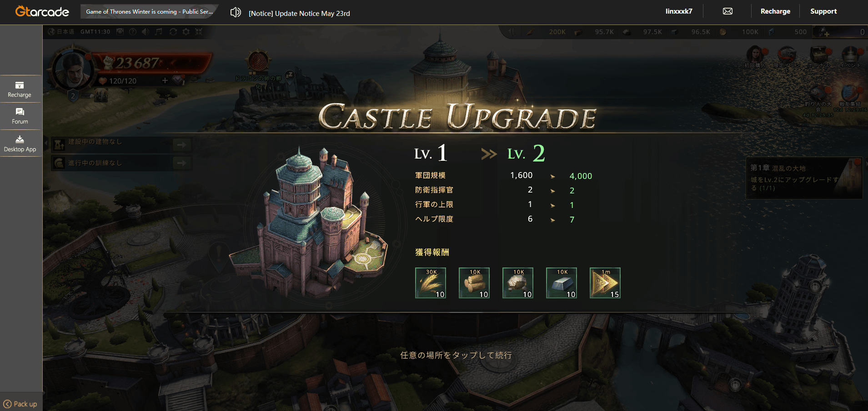Open the 日本语 language selector
The height and width of the screenshot is (411, 868).
pos(61,32)
